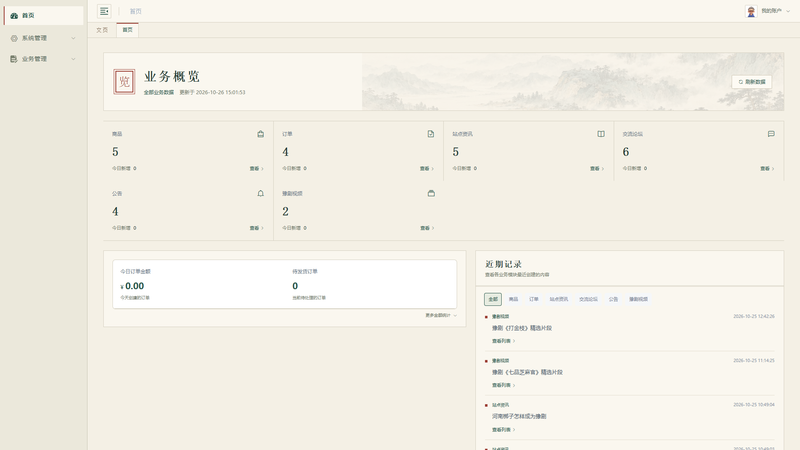The width and height of the screenshot is (800, 450).
Task: Click the 站点资讯 card book icon
Action: (601, 134)
